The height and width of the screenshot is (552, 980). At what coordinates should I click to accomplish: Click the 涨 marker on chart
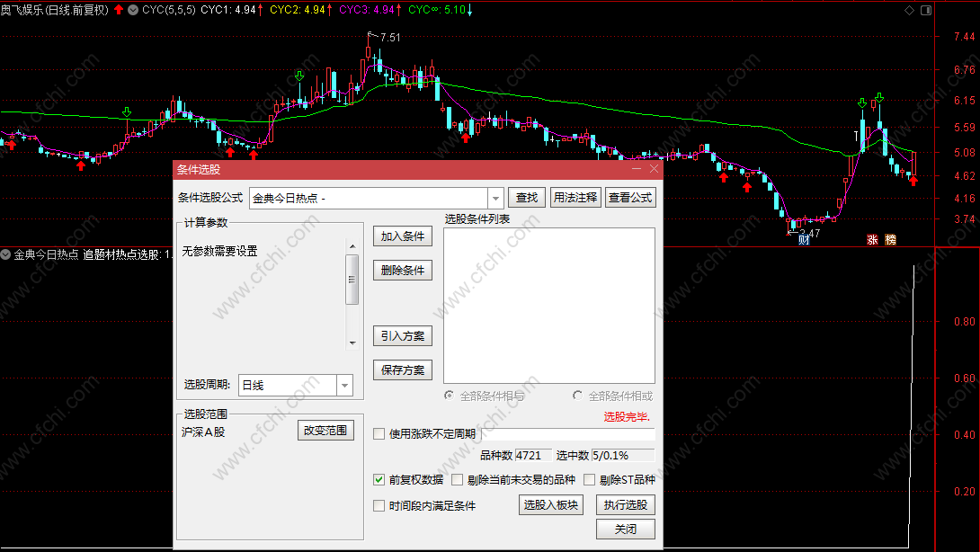(872, 239)
